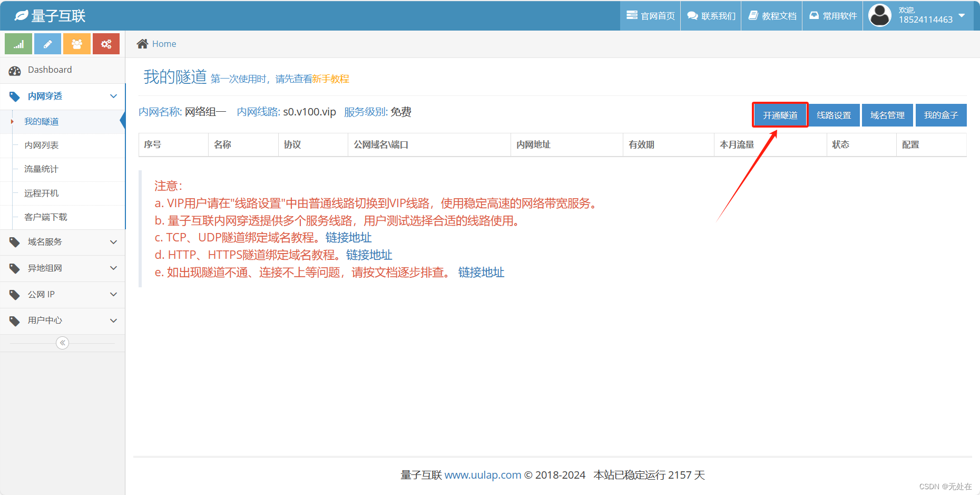Click the home icon in breadcrumb

point(142,44)
